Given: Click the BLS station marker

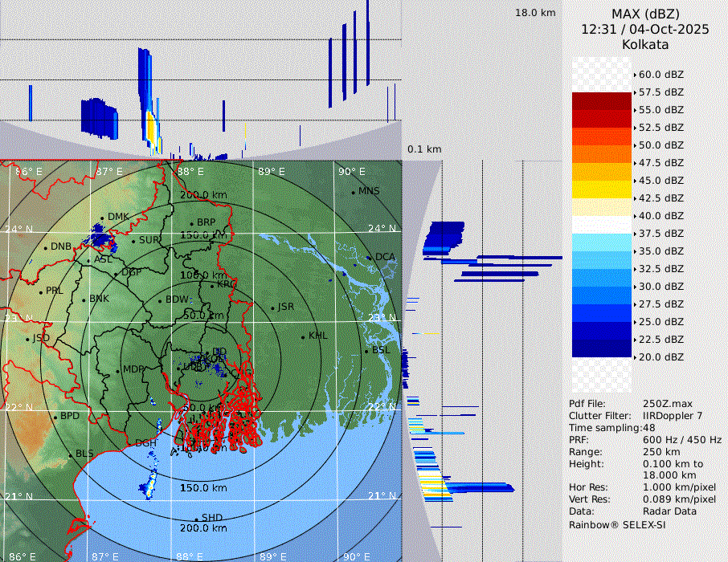Looking at the screenshot, I should [x=70, y=454].
